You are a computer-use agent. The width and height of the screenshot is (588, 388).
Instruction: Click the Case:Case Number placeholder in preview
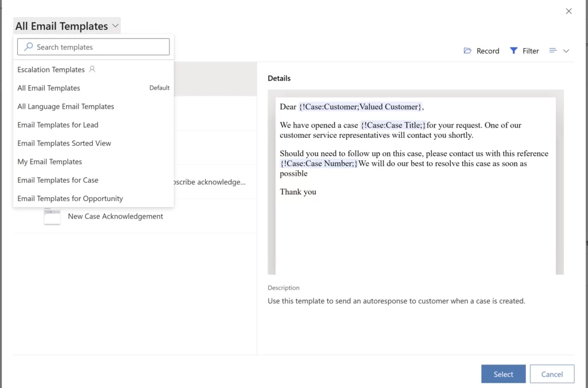(319, 163)
